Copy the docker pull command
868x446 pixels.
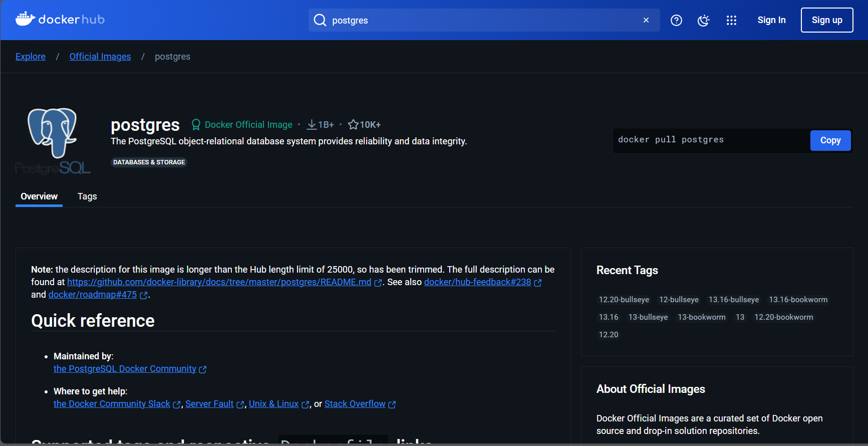pyautogui.click(x=830, y=140)
